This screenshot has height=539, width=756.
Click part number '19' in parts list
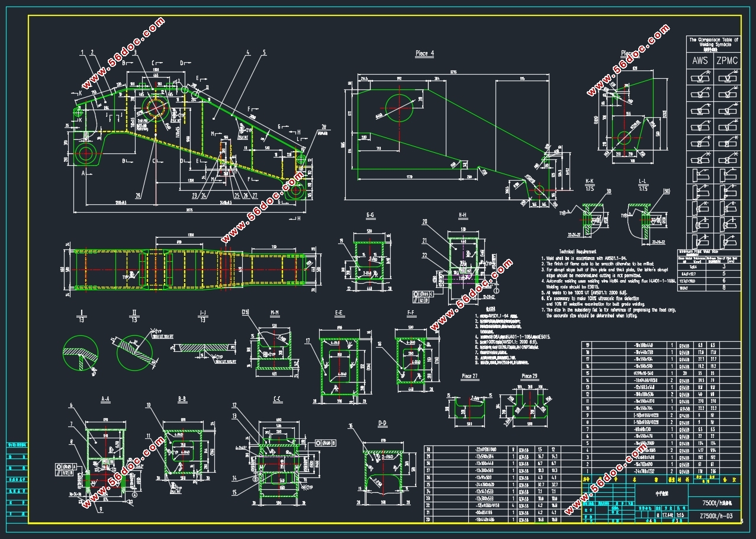[x=587, y=346]
